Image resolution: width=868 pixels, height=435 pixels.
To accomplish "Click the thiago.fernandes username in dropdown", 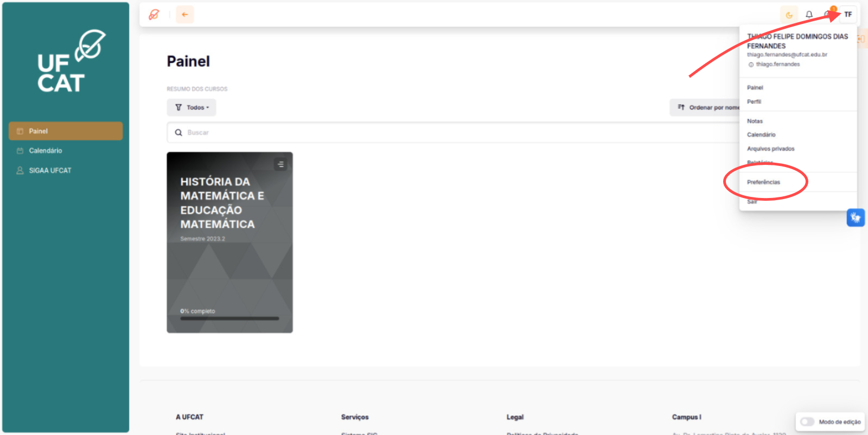I will pyautogui.click(x=778, y=64).
